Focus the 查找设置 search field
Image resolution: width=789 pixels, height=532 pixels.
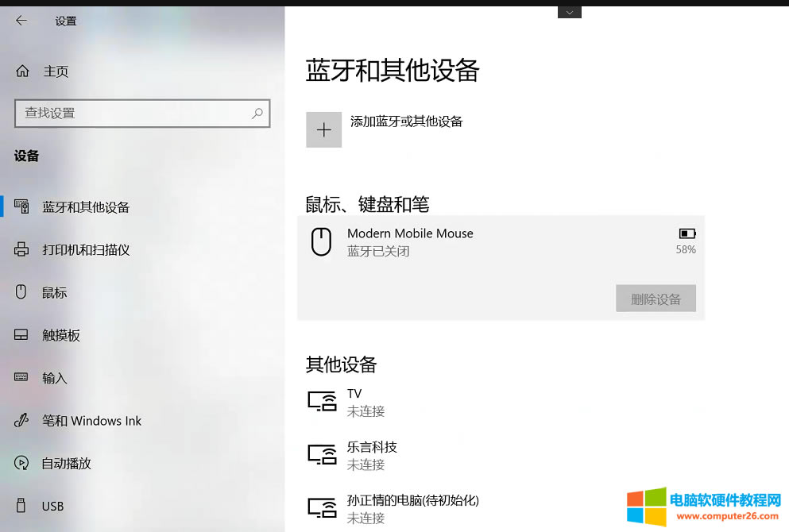[x=131, y=114]
